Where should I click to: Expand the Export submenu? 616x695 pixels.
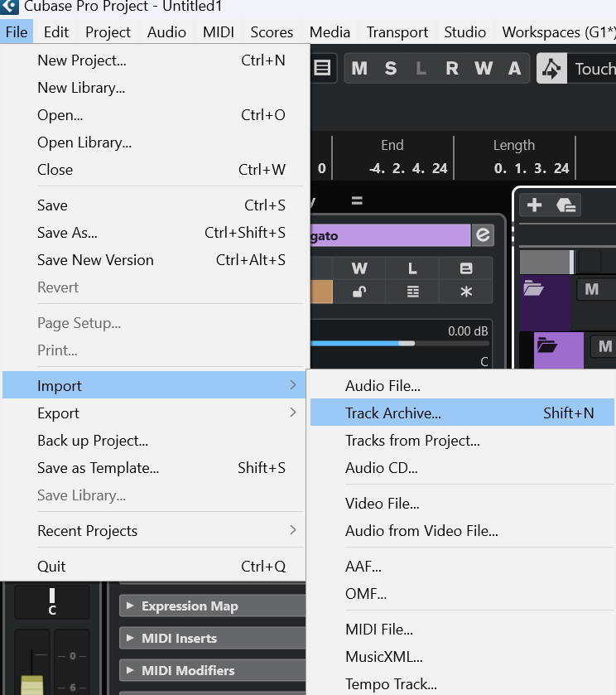154,413
